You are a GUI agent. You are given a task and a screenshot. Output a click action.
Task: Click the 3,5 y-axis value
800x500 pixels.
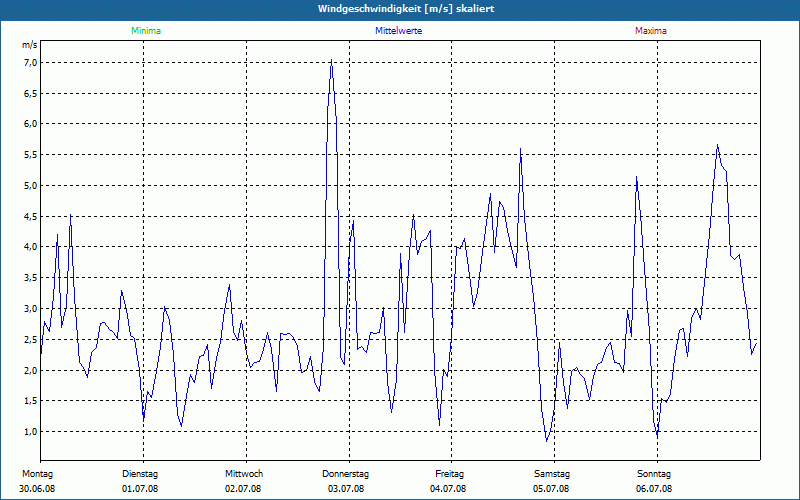pos(31,278)
